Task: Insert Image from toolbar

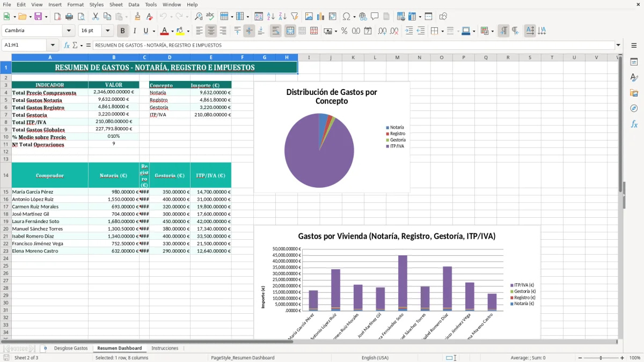Action: click(x=309, y=17)
